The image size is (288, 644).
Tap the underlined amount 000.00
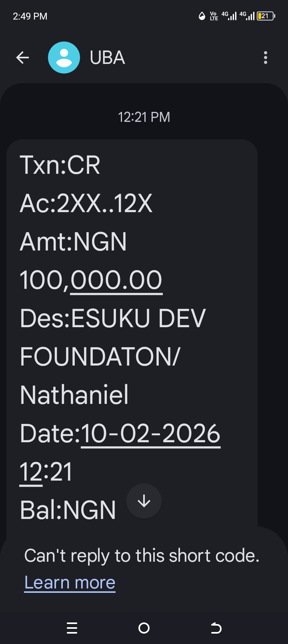pos(116,280)
